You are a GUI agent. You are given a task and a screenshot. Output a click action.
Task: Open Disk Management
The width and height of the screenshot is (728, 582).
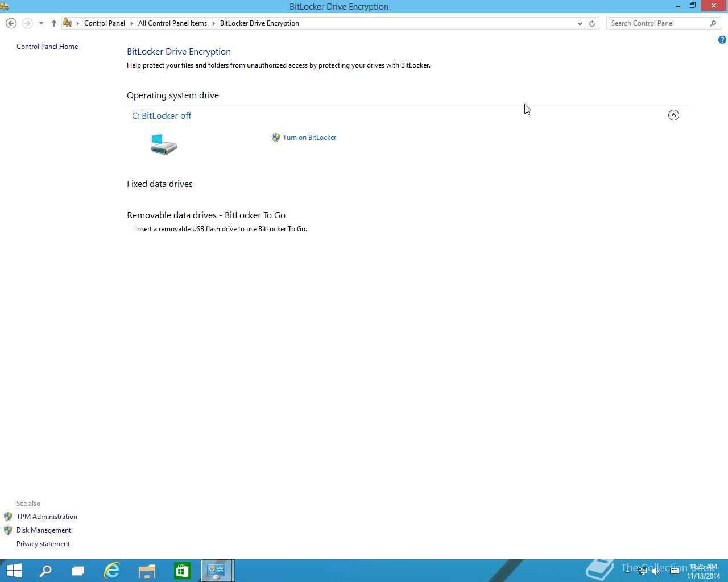point(44,530)
